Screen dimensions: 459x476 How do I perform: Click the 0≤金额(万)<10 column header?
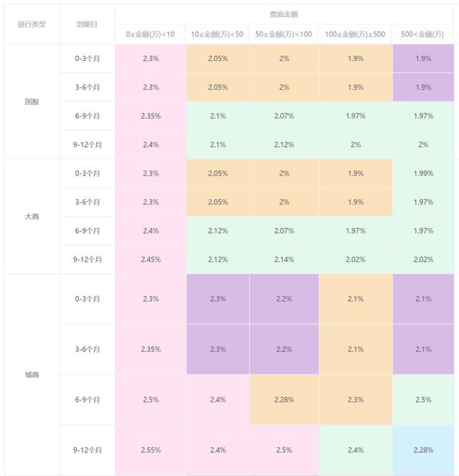150,34
